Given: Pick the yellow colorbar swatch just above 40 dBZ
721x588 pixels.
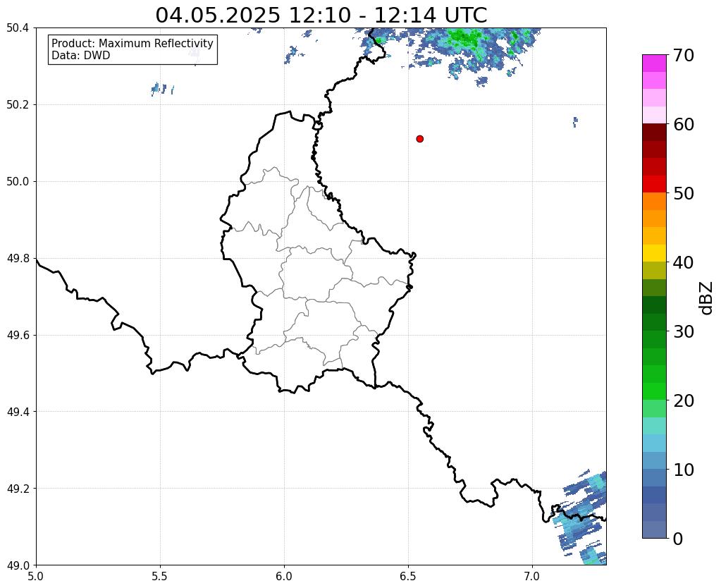Looking at the screenshot, I should click(x=654, y=253).
